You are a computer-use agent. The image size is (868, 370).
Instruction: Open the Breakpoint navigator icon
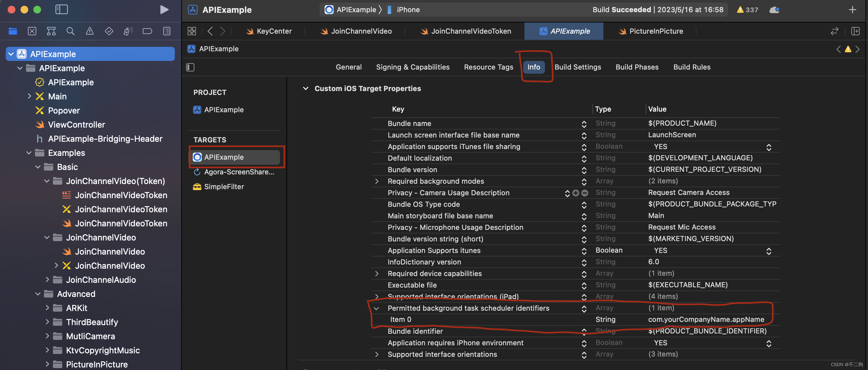point(147,31)
